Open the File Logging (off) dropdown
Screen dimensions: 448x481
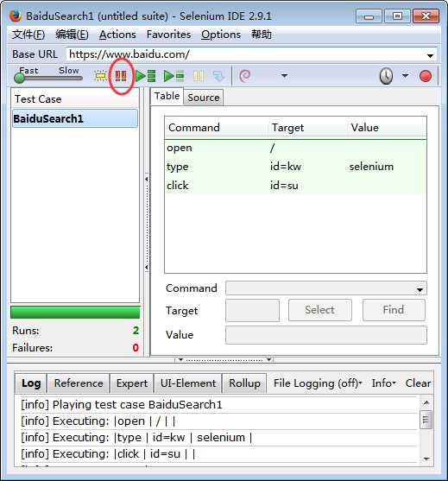point(318,383)
